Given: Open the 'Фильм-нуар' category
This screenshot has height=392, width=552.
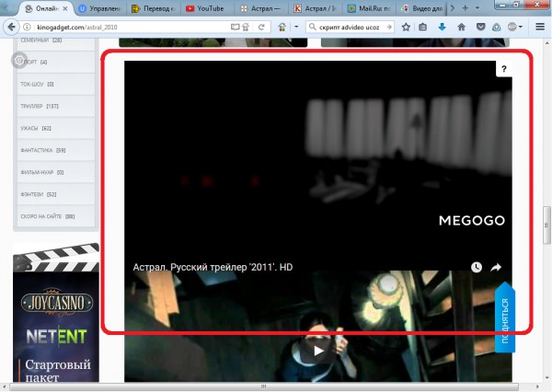Looking at the screenshot, I should point(56,172).
